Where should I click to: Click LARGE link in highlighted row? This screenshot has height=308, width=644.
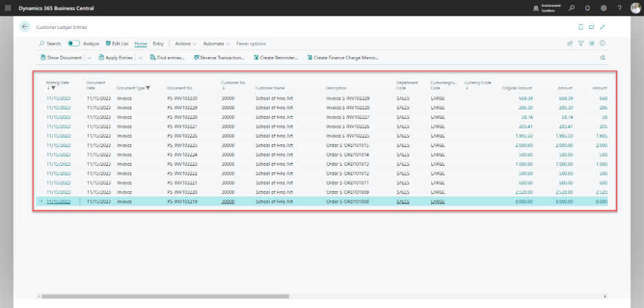point(438,201)
